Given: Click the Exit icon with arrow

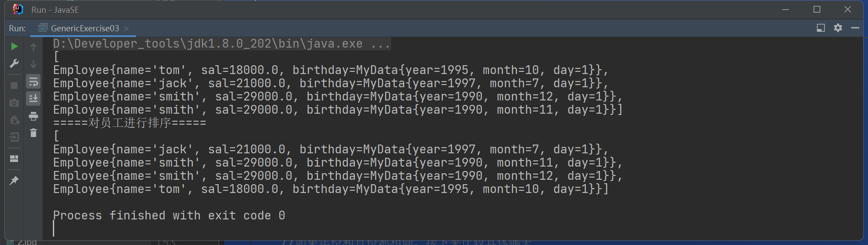Looking at the screenshot, I should click(x=14, y=137).
